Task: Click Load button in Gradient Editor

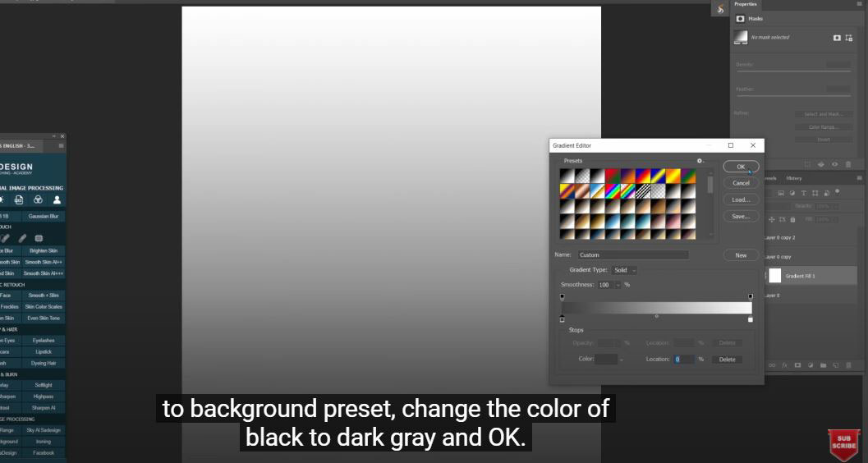Action: 741,199
